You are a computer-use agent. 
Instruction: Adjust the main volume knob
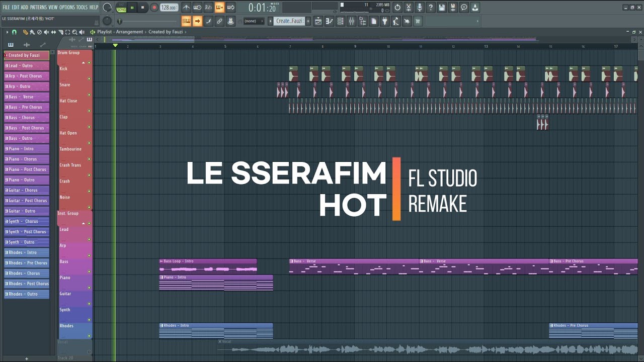(x=107, y=8)
